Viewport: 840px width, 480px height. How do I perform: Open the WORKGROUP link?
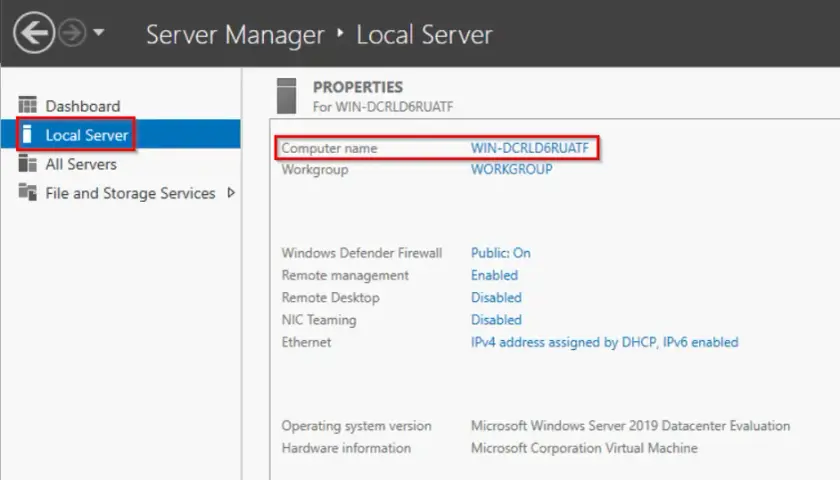pos(512,169)
